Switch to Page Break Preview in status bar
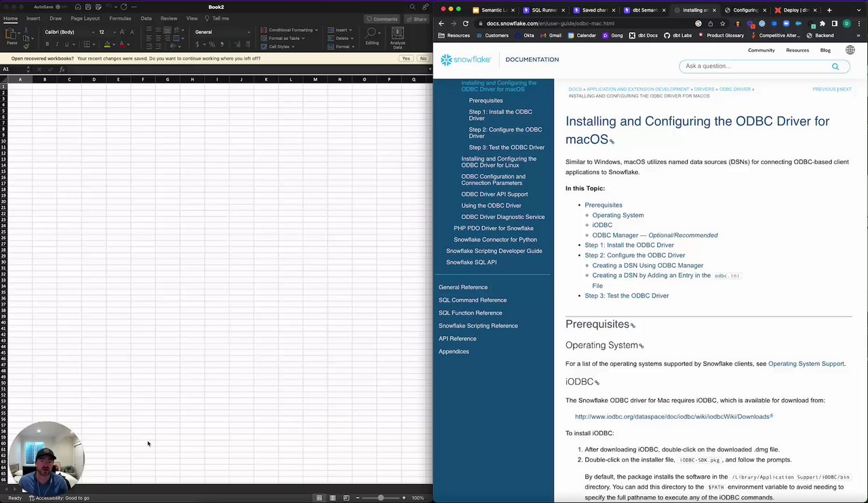Image resolution: width=868 pixels, height=503 pixels. [x=346, y=498]
